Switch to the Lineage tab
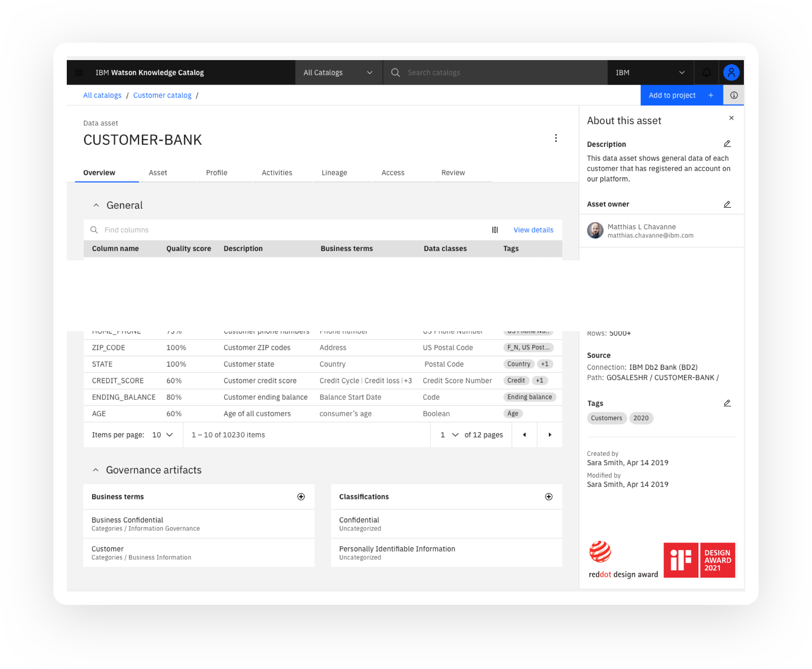 334,173
